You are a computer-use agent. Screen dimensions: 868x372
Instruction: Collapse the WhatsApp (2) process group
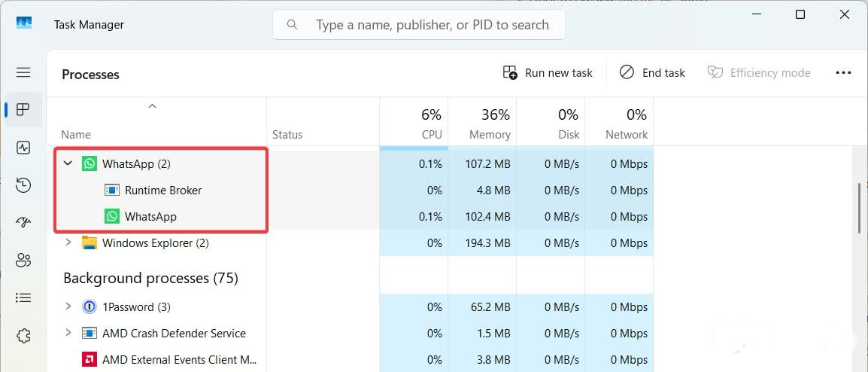68,163
